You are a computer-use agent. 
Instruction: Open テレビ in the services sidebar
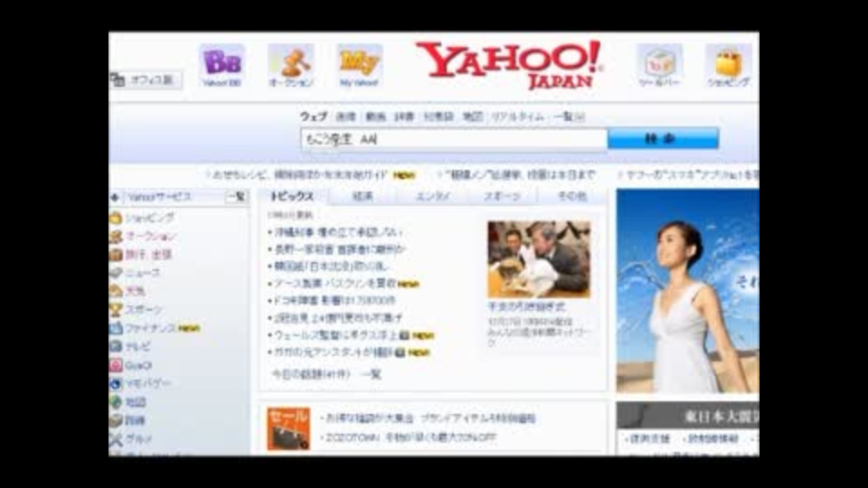click(x=137, y=347)
